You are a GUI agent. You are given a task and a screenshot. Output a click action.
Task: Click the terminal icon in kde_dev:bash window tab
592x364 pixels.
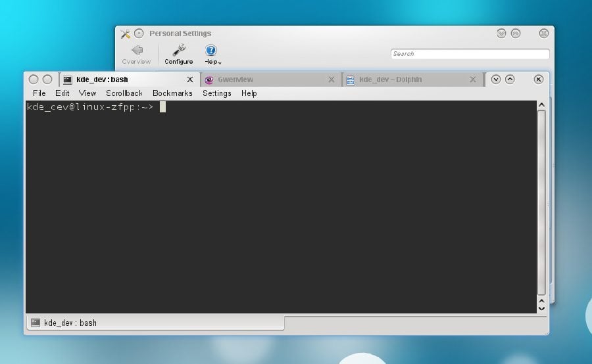68,80
